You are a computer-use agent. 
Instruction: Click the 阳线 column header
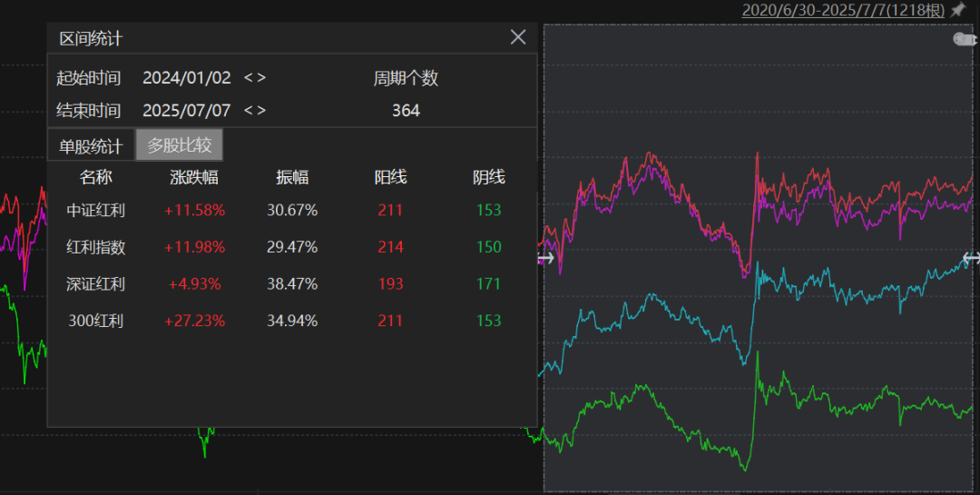click(390, 178)
